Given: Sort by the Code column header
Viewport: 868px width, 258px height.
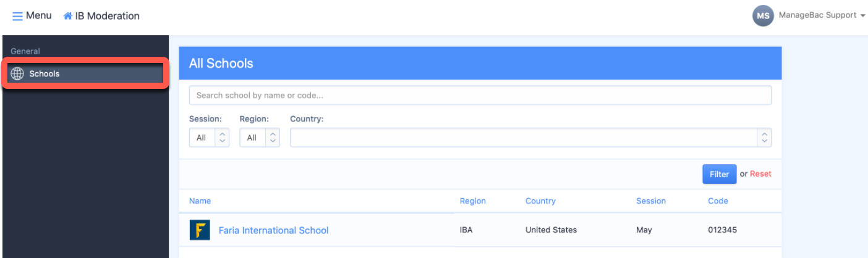Looking at the screenshot, I should (x=718, y=201).
